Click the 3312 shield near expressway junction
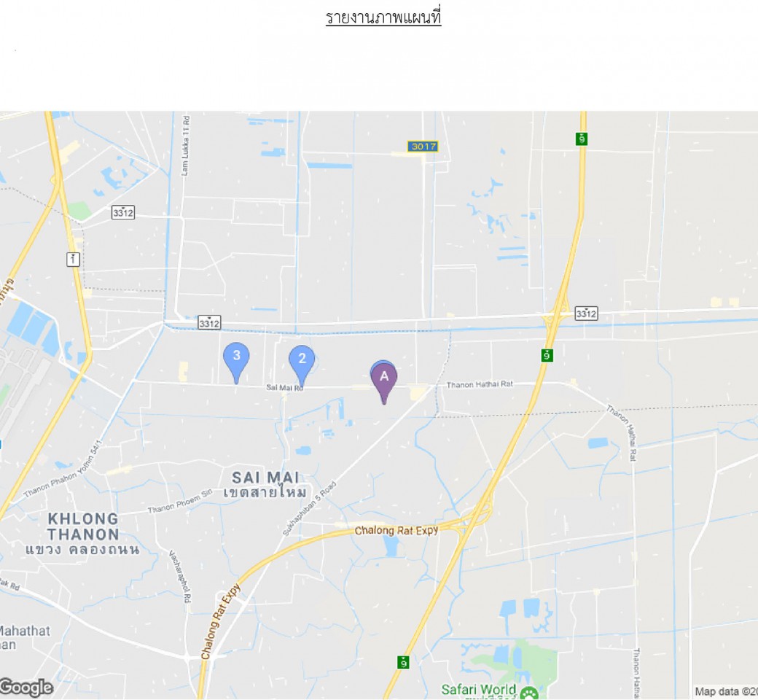Viewport: 758px width, 700px height. tap(586, 314)
